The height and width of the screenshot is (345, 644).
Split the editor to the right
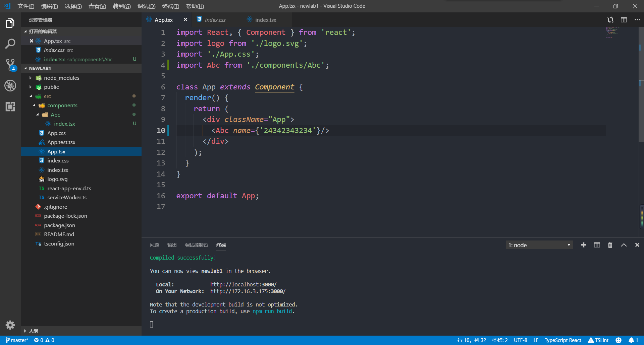(624, 20)
